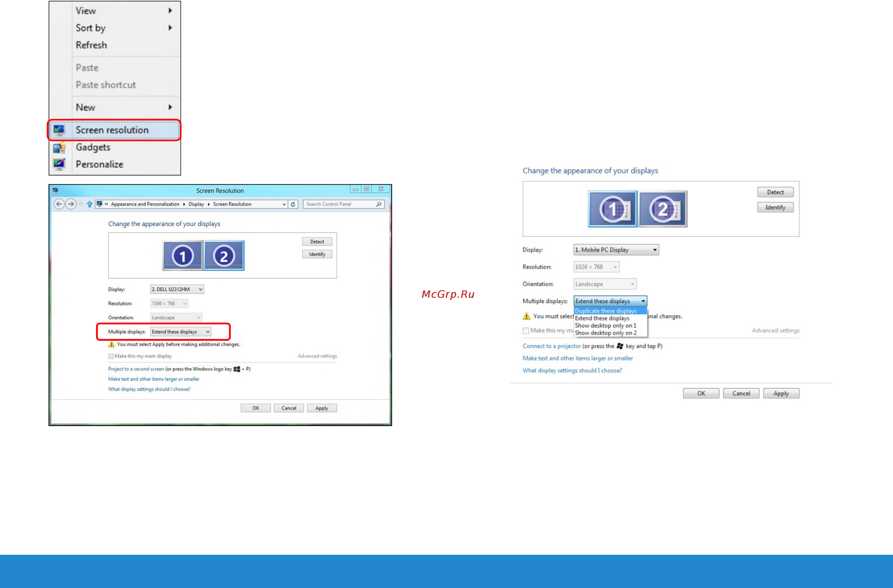Click in the Search Control Panel field
The image size is (893, 588).
343,204
